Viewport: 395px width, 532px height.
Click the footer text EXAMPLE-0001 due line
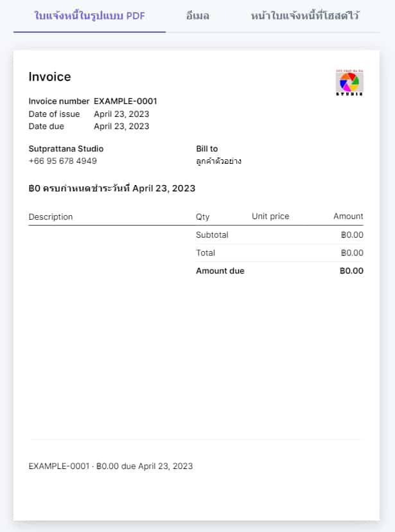point(110,466)
